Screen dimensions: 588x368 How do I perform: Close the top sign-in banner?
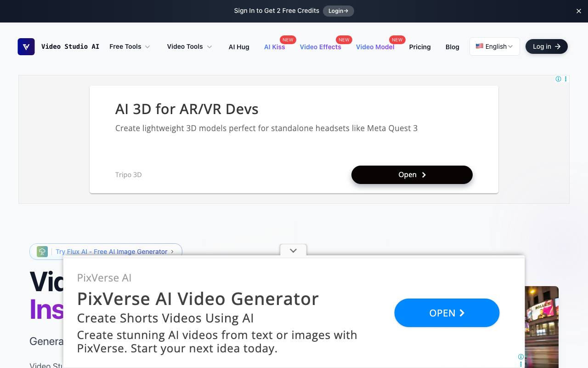(579, 11)
